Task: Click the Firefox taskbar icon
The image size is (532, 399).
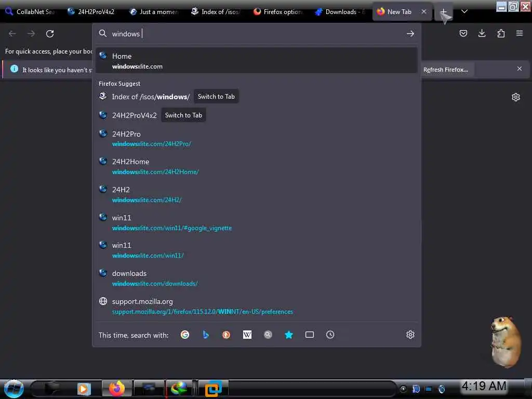Action: (x=117, y=388)
